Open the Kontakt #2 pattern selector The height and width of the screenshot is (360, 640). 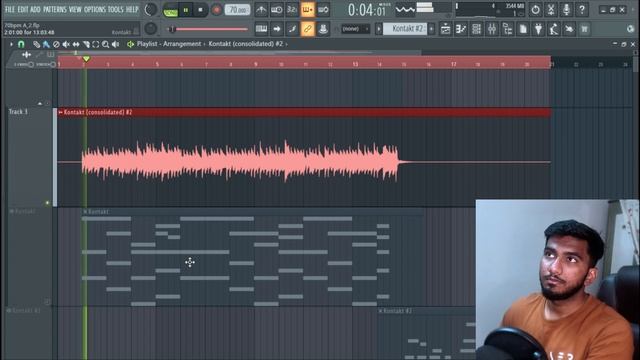405,29
